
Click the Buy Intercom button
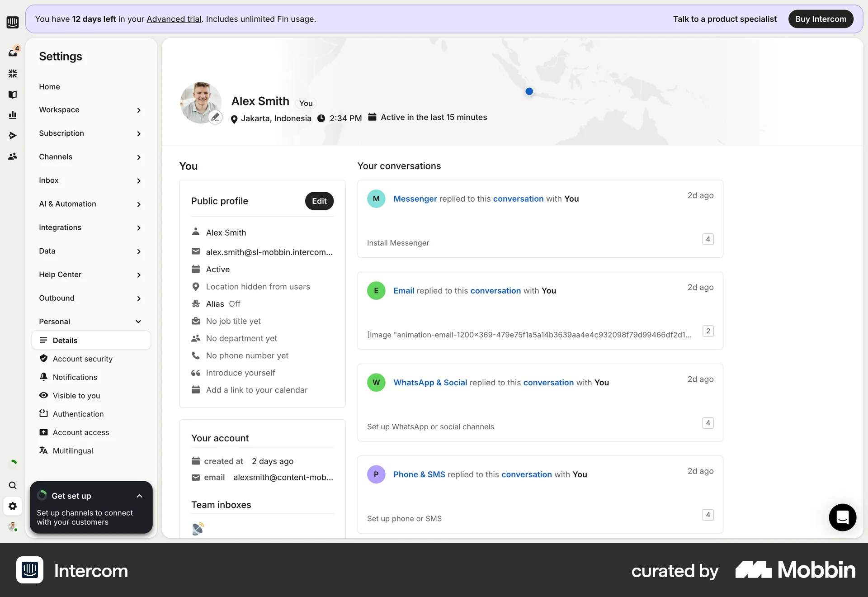[821, 19]
